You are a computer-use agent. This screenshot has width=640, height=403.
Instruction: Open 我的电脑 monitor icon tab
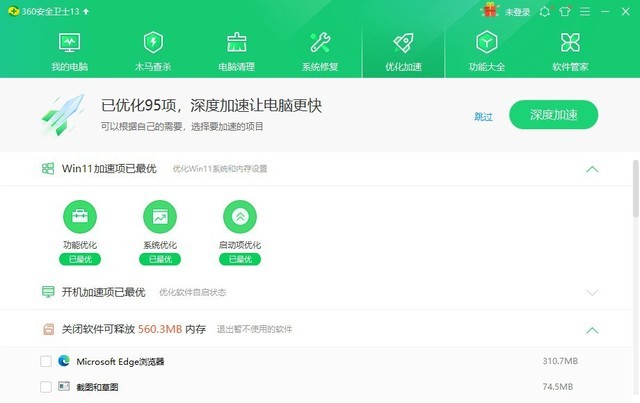69,42
